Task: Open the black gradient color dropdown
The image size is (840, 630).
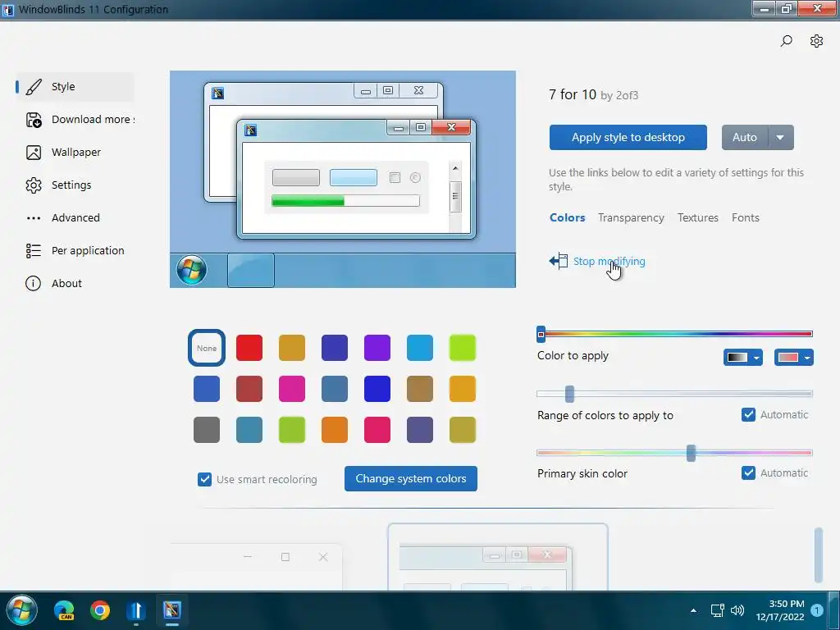Action: pyautogui.click(x=743, y=358)
